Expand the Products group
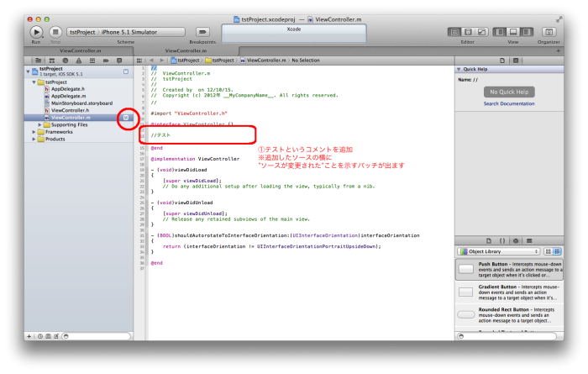Image resolution: width=588 pixels, height=374 pixels. [x=34, y=139]
